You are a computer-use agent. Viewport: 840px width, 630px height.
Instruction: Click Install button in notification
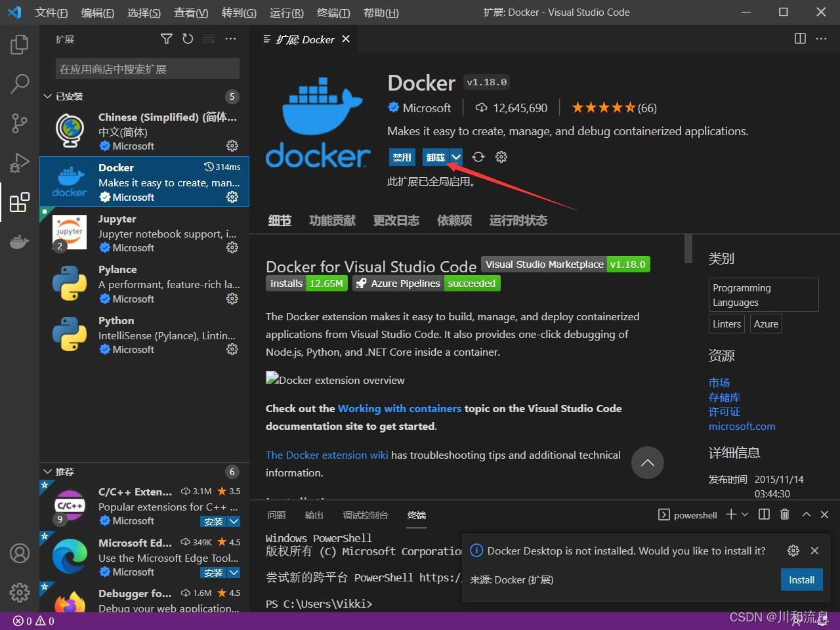pyautogui.click(x=801, y=579)
